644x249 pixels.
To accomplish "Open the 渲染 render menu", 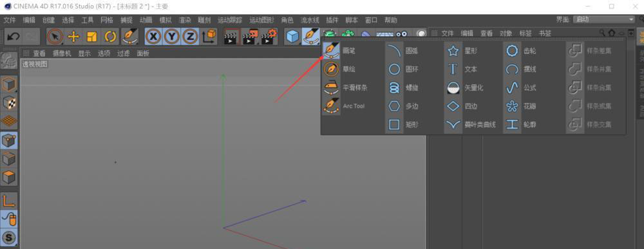I will pos(185,20).
